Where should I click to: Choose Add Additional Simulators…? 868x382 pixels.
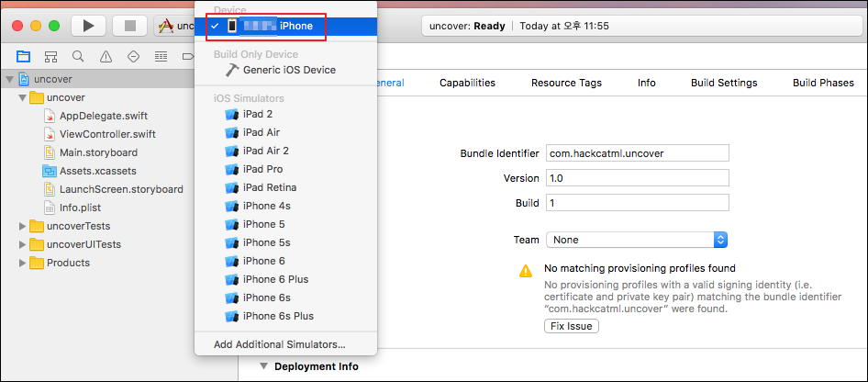click(285, 344)
